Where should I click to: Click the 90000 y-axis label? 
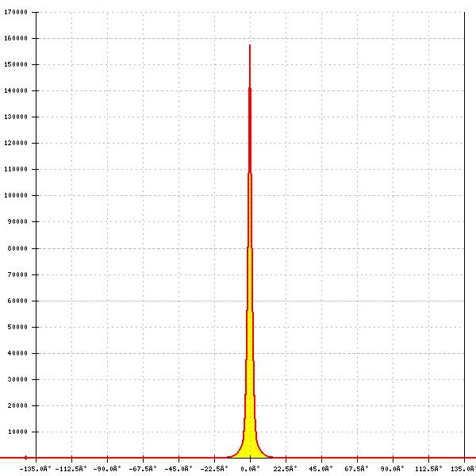(17, 221)
